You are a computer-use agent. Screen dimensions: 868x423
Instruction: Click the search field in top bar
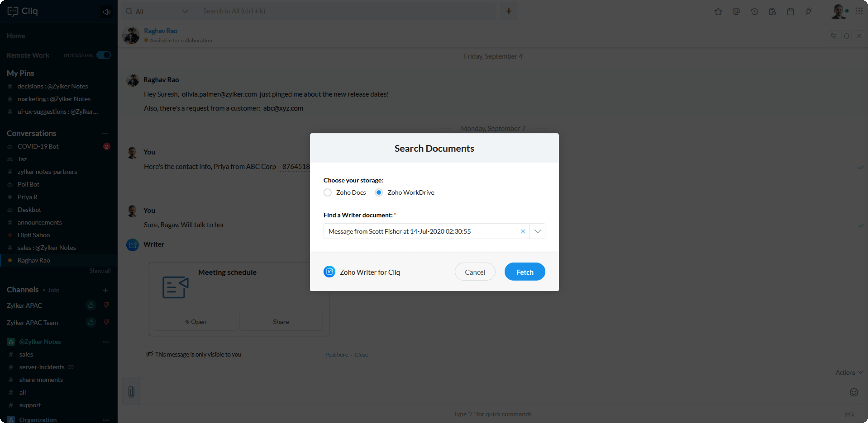345,11
